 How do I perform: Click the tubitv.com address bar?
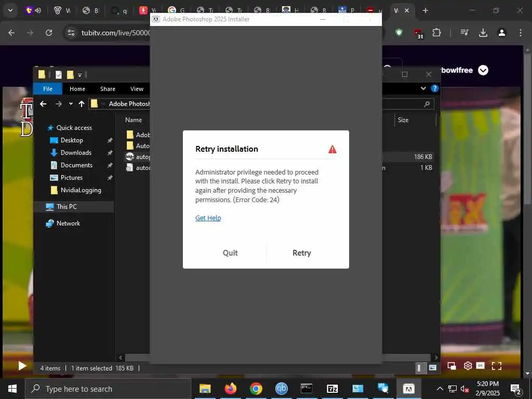115,33
